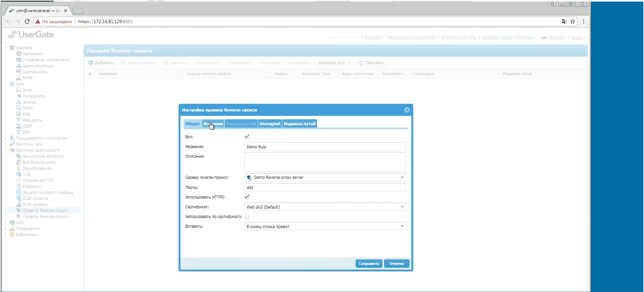
Task: Open the Сертификат dropdown
Action: [402, 207]
